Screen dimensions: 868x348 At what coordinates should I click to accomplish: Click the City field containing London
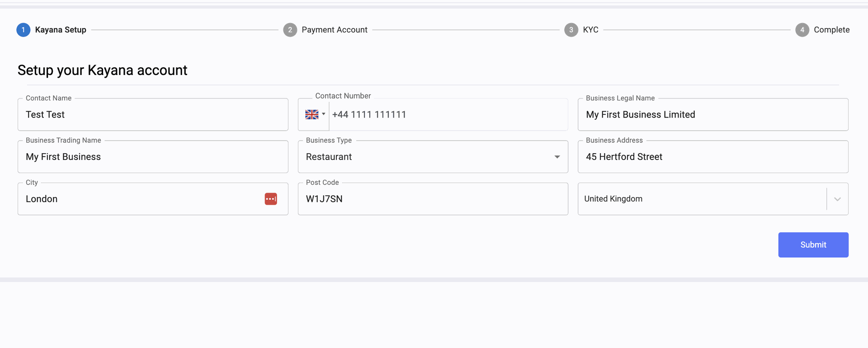[153, 199]
